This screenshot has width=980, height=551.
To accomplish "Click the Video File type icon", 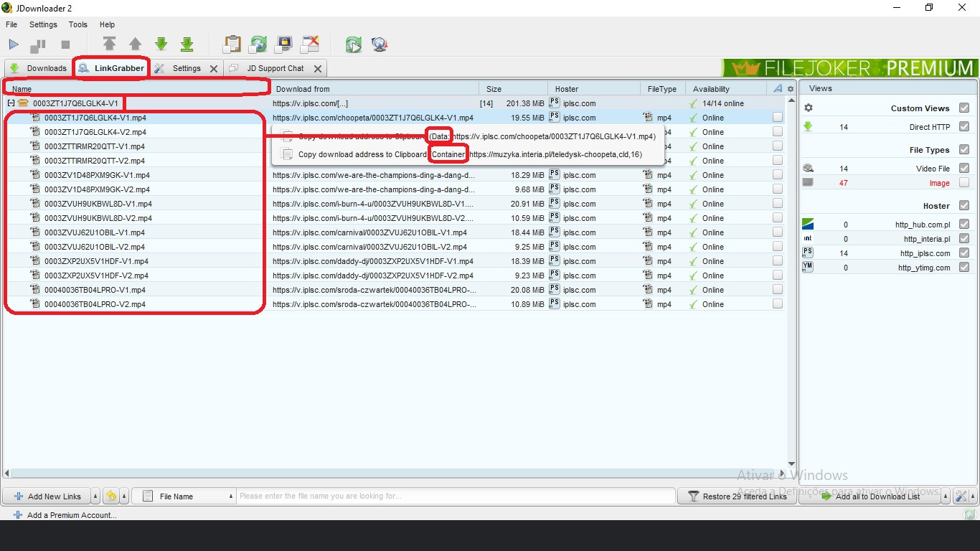I will point(808,169).
